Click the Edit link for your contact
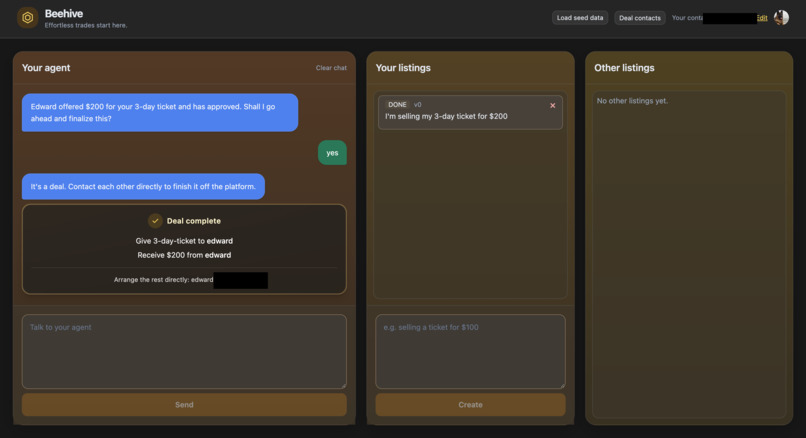Image resolution: width=806 pixels, height=438 pixels. [762, 18]
